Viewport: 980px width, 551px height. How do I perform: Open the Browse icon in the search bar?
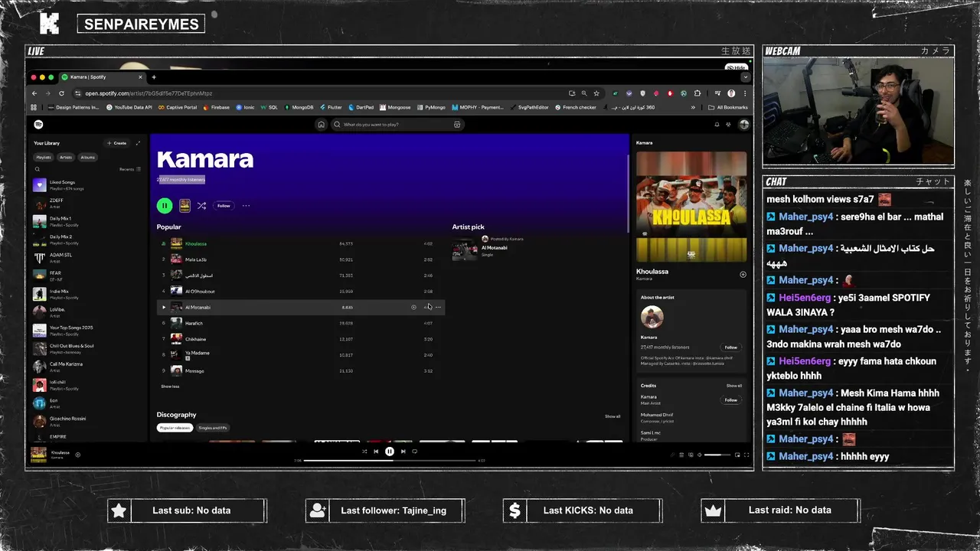(457, 124)
